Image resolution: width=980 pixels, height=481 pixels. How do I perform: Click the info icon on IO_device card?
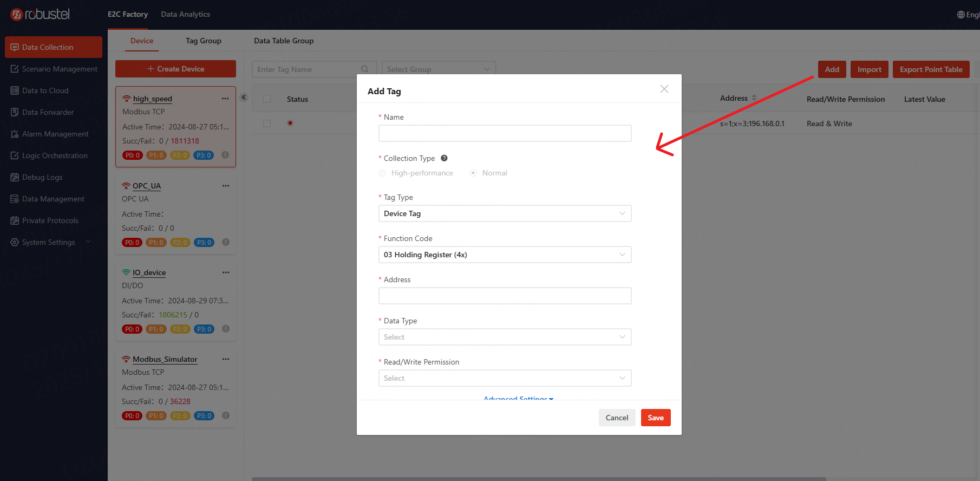[226, 329]
